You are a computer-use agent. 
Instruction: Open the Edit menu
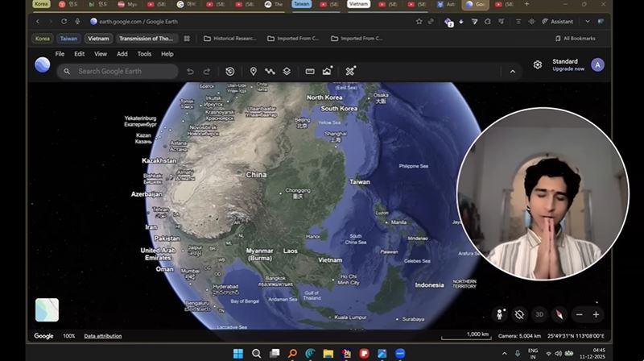point(79,54)
